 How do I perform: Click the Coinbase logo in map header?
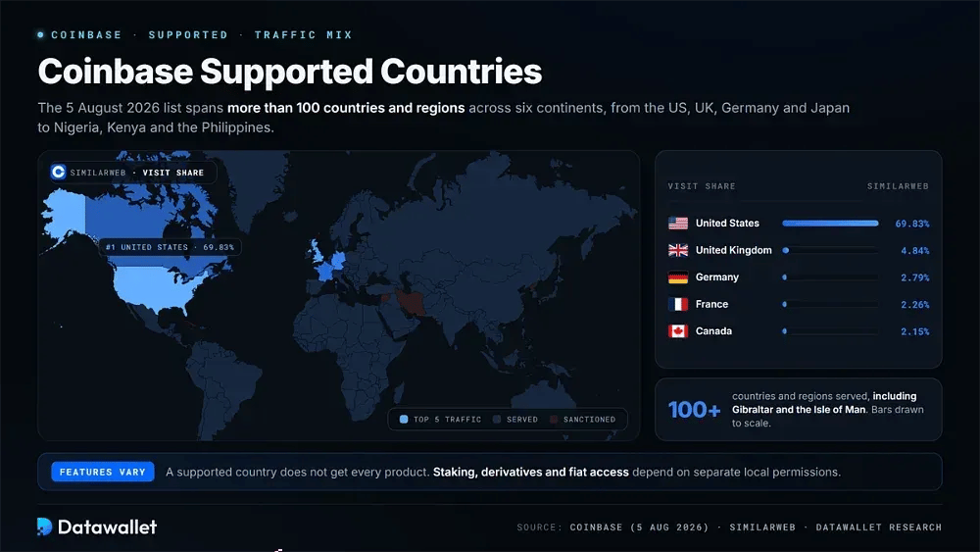click(58, 172)
